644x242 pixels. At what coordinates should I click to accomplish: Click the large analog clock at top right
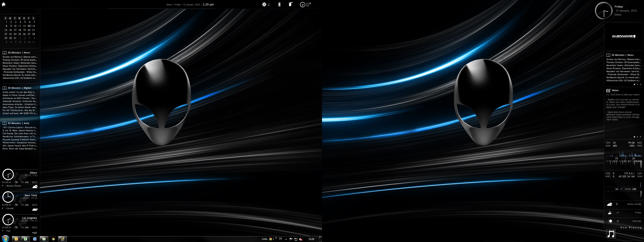click(x=604, y=11)
